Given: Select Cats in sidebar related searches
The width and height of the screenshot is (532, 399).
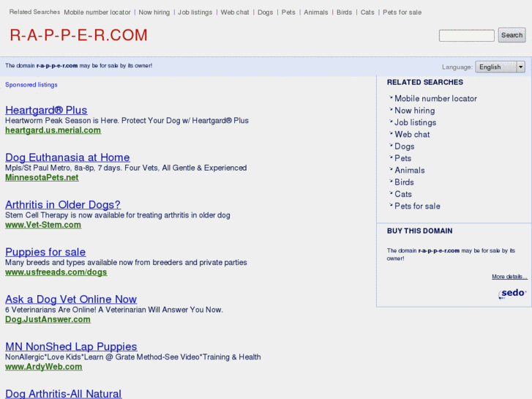Looking at the screenshot, I should [x=403, y=194].
